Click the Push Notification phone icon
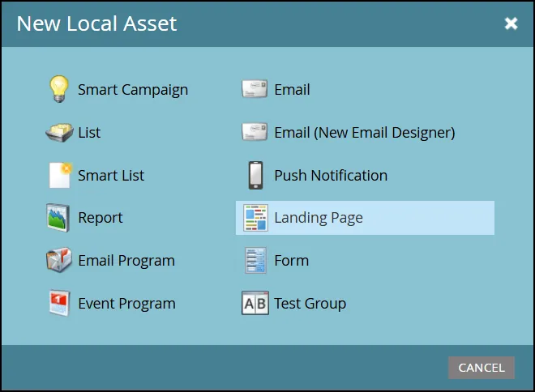535x392 pixels. pyautogui.click(x=255, y=175)
